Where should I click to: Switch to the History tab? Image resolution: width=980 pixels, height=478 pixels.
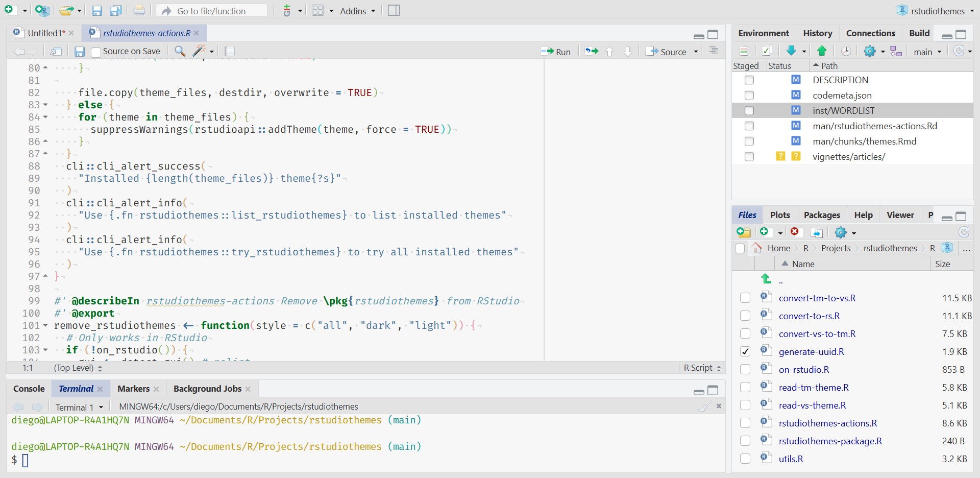(x=817, y=33)
